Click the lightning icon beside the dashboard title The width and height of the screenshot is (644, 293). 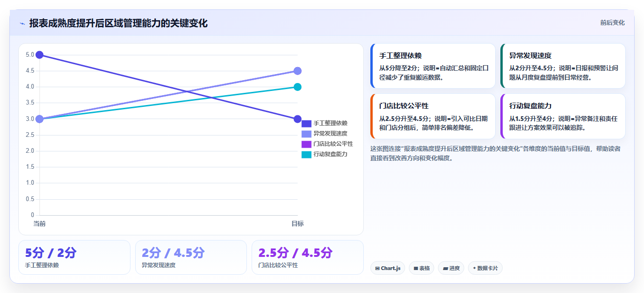(x=22, y=23)
